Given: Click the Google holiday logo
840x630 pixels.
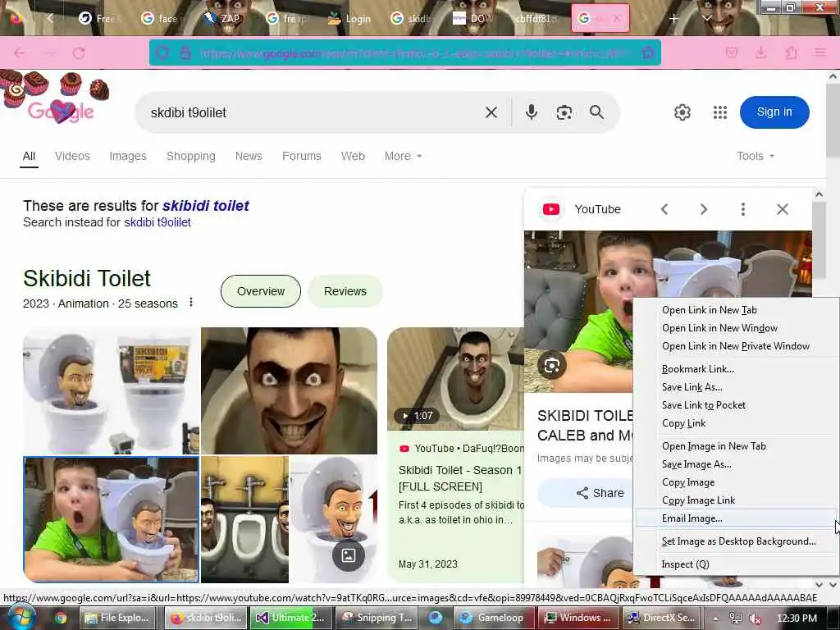Looking at the screenshot, I should pos(60,111).
